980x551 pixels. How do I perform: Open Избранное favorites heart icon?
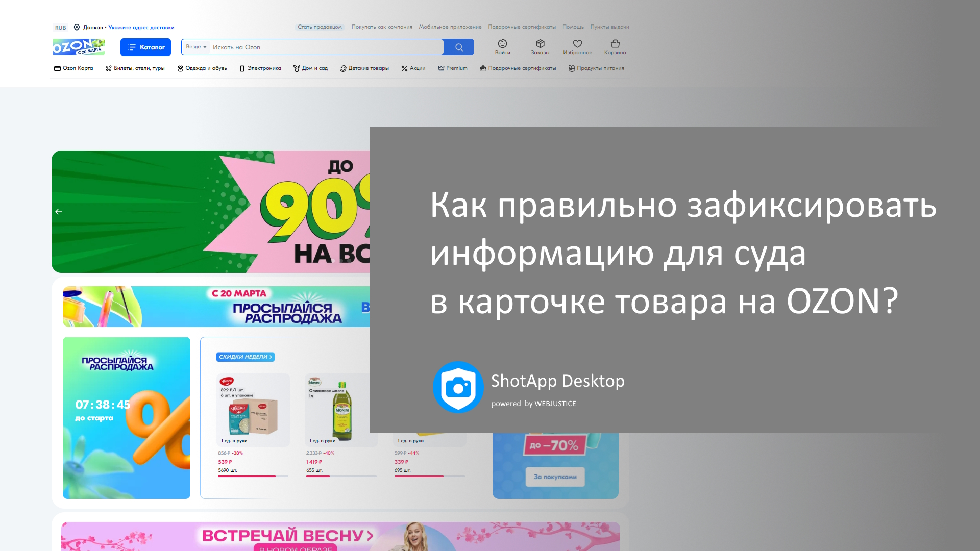(577, 44)
